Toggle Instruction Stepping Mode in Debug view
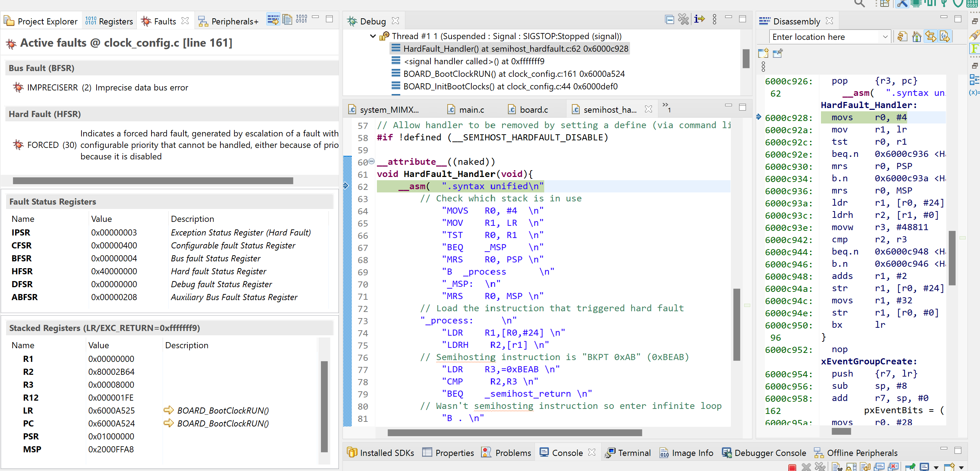 pos(699,19)
